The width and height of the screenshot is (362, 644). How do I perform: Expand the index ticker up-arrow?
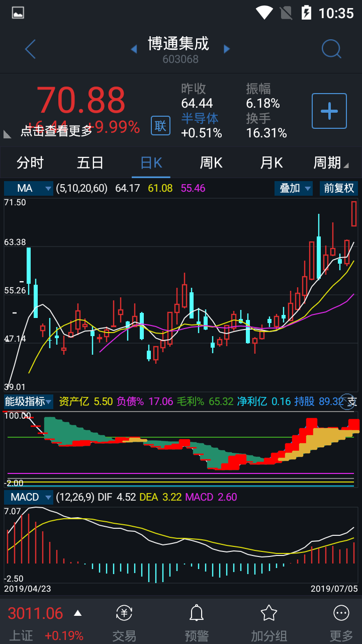click(x=77, y=613)
